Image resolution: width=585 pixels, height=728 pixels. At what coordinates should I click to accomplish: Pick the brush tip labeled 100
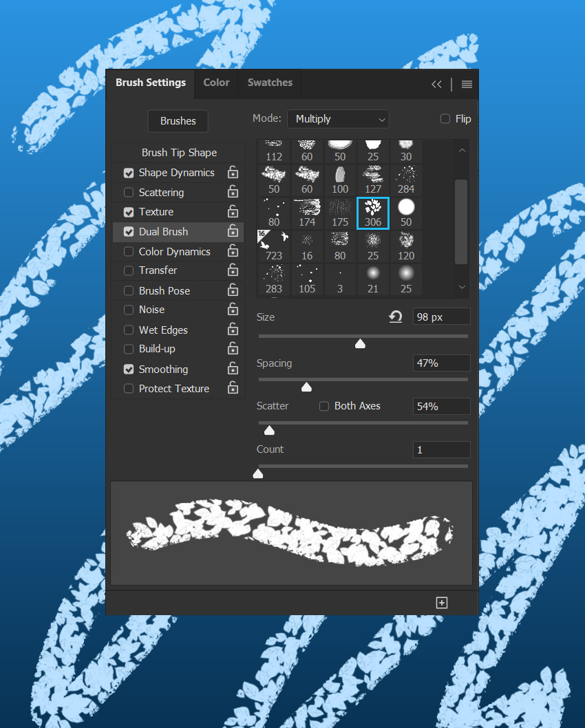pos(340,180)
